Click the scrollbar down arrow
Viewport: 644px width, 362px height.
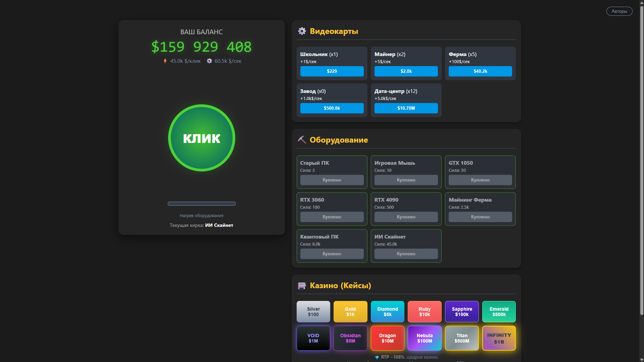tap(642, 360)
